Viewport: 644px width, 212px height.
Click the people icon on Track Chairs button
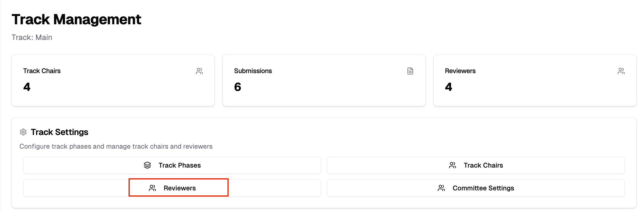(x=452, y=165)
